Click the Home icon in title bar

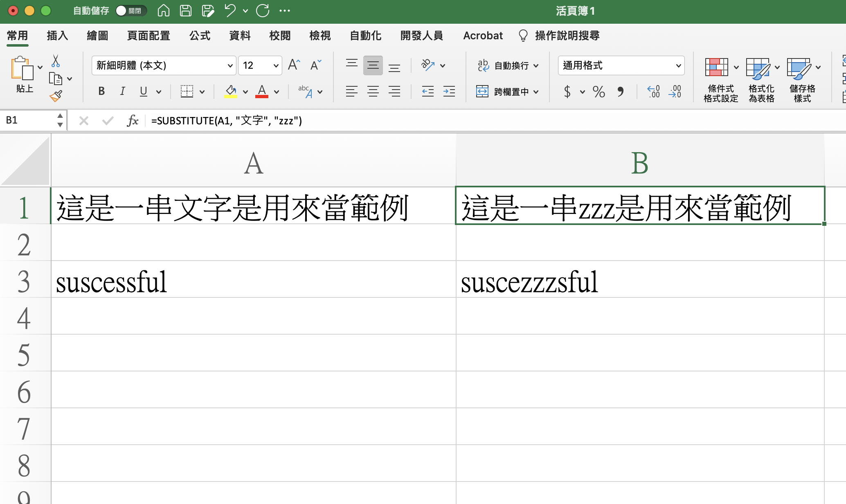click(164, 11)
